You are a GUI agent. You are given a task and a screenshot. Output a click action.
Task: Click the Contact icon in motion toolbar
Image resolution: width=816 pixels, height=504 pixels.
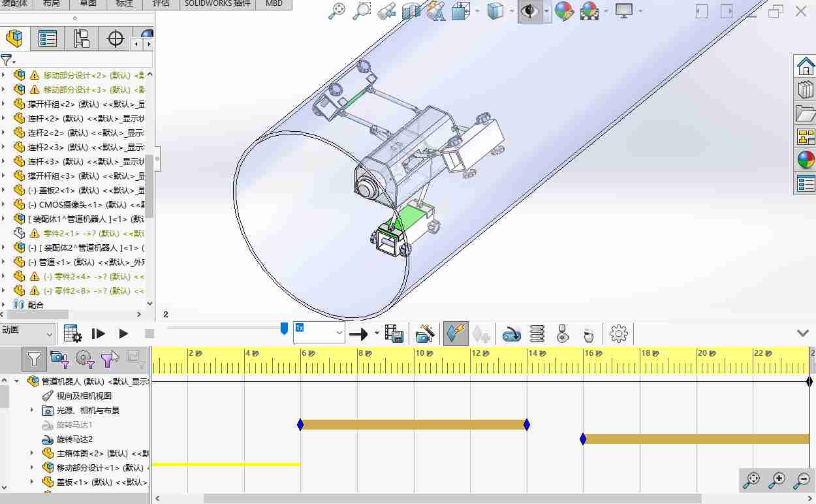pos(563,334)
